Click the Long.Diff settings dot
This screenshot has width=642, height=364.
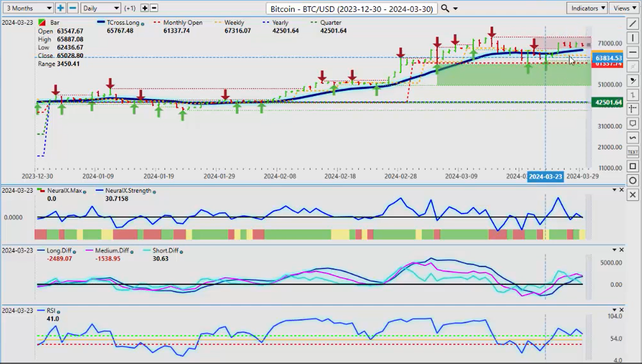[x=74, y=252]
